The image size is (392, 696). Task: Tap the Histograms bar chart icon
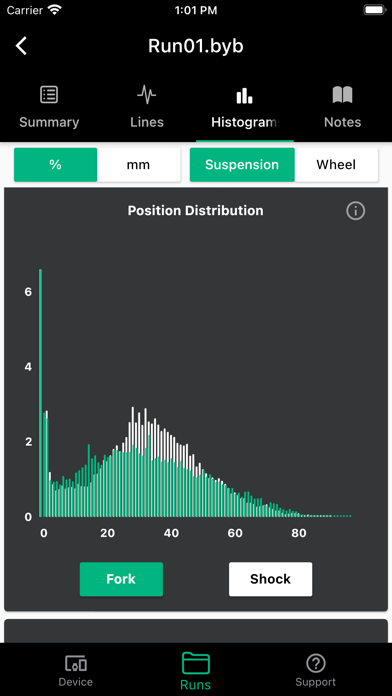pos(245,95)
